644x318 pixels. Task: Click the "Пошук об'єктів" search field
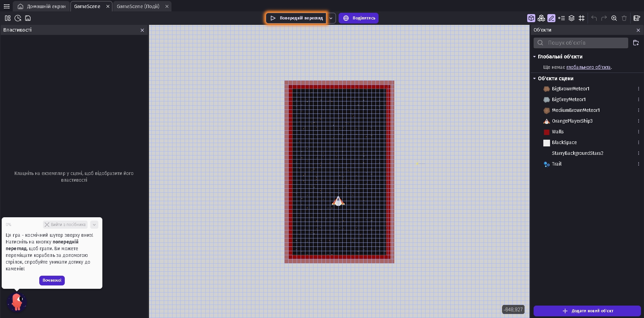584,43
